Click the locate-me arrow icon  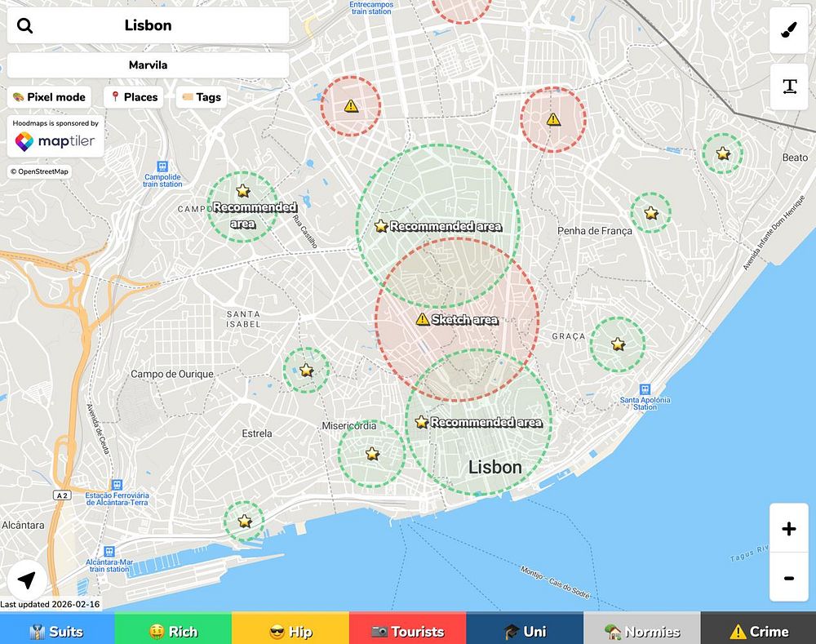(x=27, y=580)
